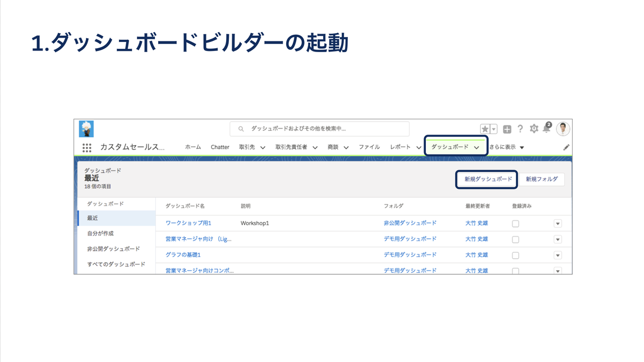
Task: Open デモ用ダッシュボード folder link in グラフの基礎1 row
Action: [x=410, y=255]
